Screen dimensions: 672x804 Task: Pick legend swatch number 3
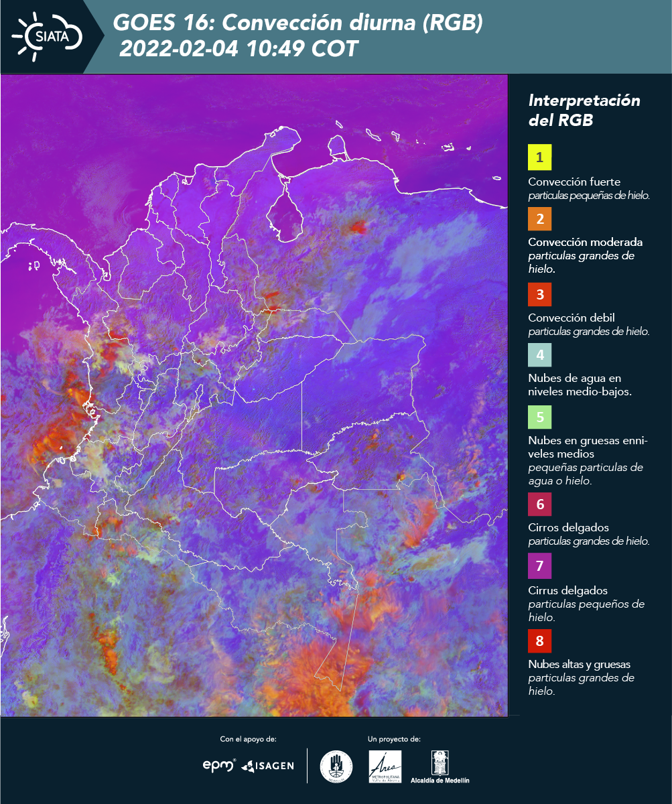click(539, 293)
